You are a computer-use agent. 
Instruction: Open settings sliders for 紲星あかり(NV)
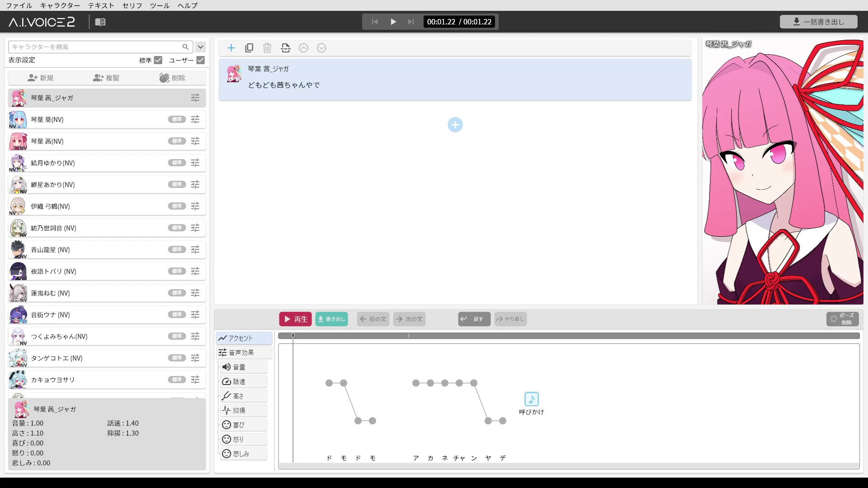(x=195, y=184)
